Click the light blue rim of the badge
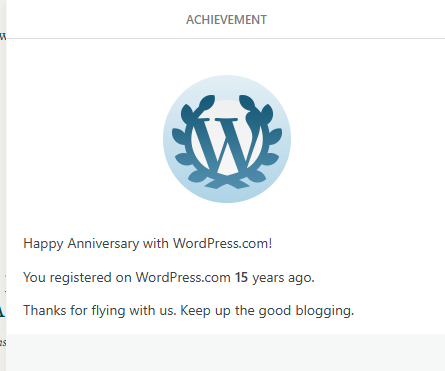The height and width of the screenshot is (371, 445). coord(227,197)
